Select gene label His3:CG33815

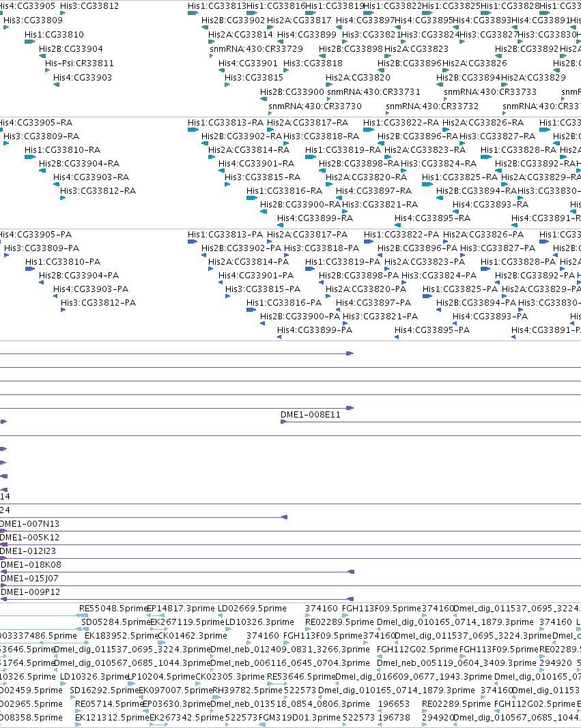point(254,78)
